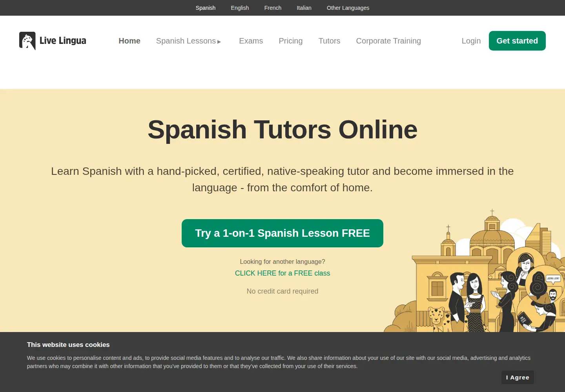The image size is (565, 392).
Task: Accept cookies with I Agree
Action: 518,377
